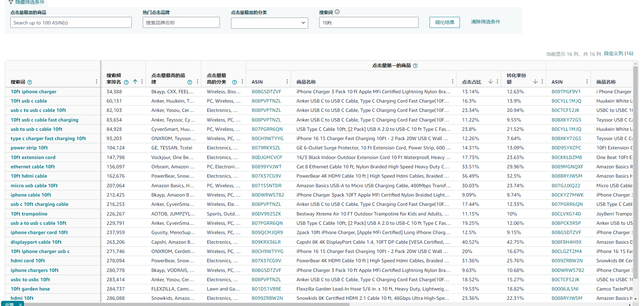
Task: Click search term field containing 10ft
Action: click(x=369, y=23)
